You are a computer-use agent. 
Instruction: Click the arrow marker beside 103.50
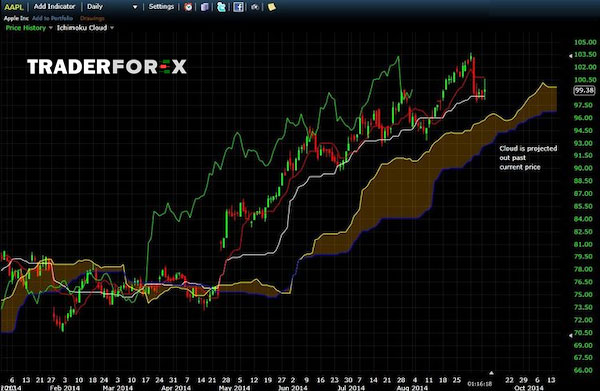pyautogui.click(x=570, y=56)
